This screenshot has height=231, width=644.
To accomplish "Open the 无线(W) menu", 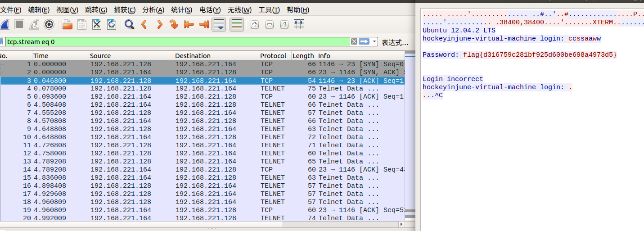I will (239, 10).
